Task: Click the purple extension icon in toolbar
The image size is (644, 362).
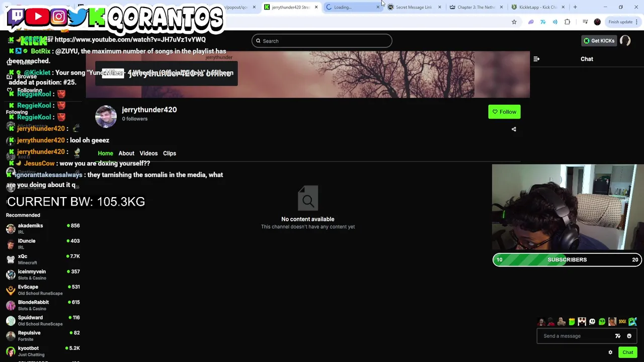Action: click(531, 22)
